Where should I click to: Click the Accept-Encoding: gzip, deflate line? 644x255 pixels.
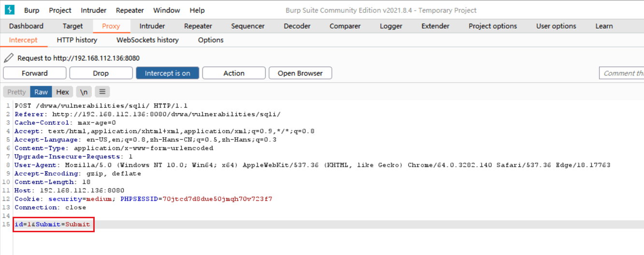[x=78, y=173]
